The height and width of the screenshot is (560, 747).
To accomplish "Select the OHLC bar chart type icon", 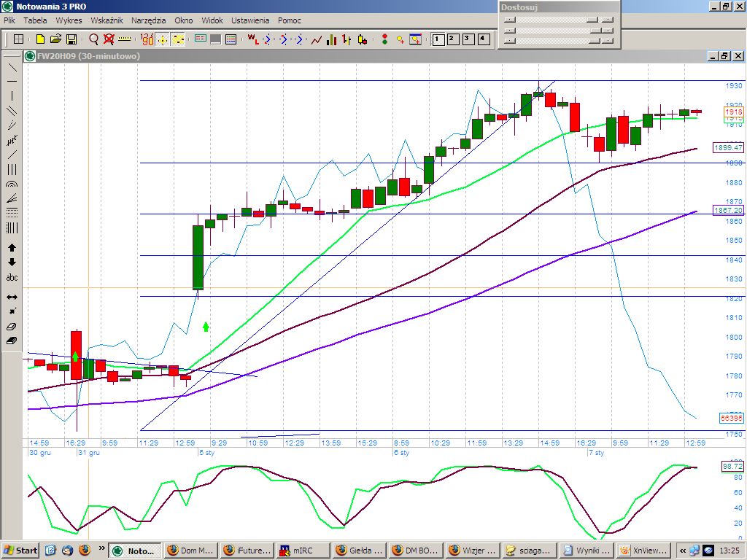I will click(x=347, y=39).
